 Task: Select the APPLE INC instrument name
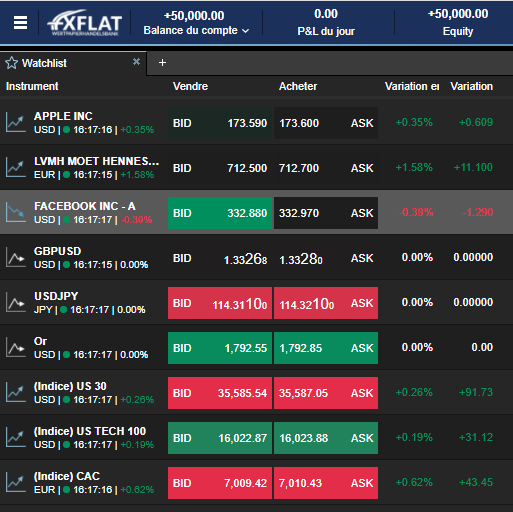[63, 116]
